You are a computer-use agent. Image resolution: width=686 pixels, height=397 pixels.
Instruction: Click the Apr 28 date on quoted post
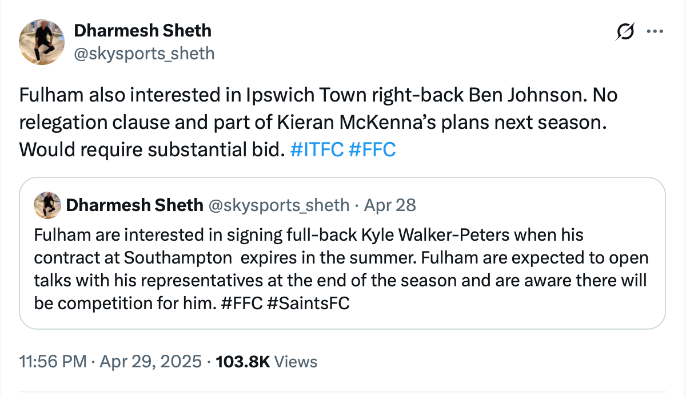point(390,205)
